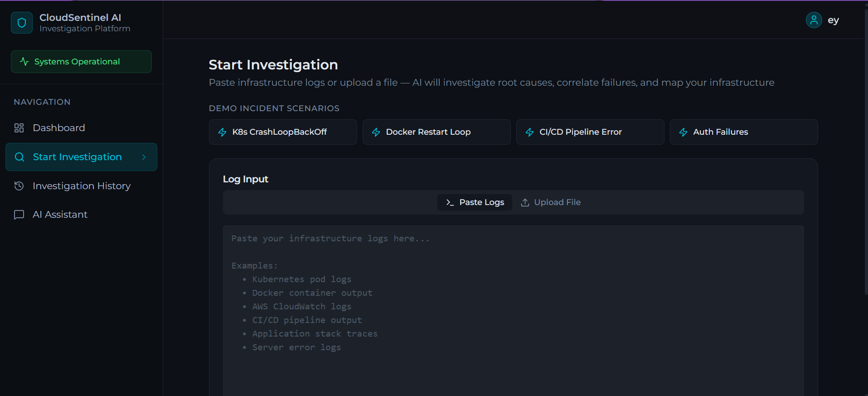Click into the infrastructure logs text area
The width and height of the screenshot is (868, 396).
[x=513, y=311]
